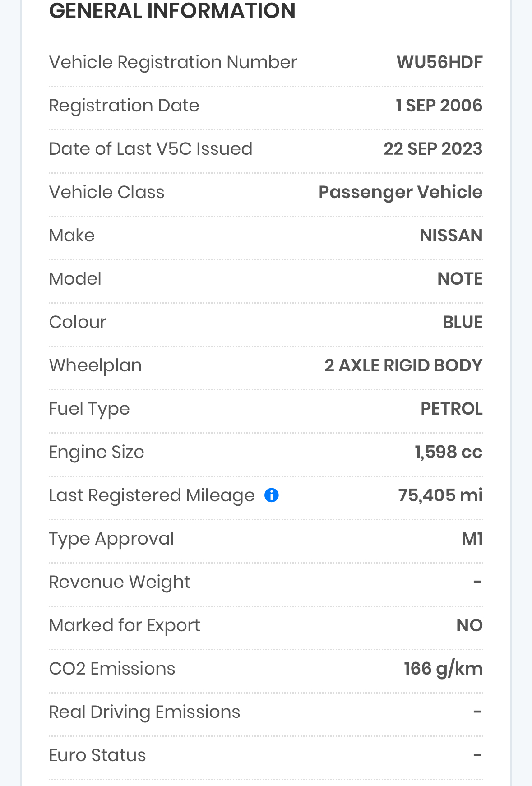Click the make value NISSAN
The height and width of the screenshot is (786, 532).
451,236
